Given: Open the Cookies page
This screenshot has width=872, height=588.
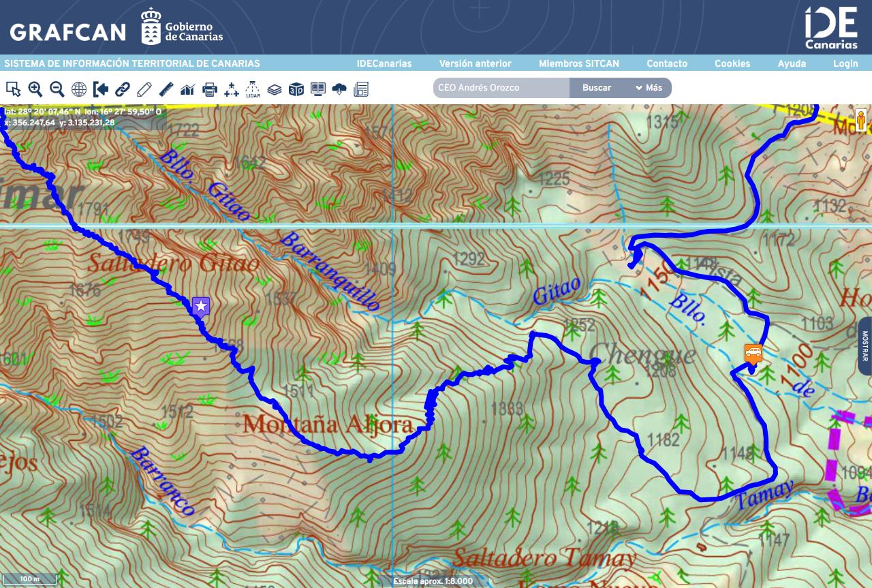Looking at the screenshot, I should point(732,63).
